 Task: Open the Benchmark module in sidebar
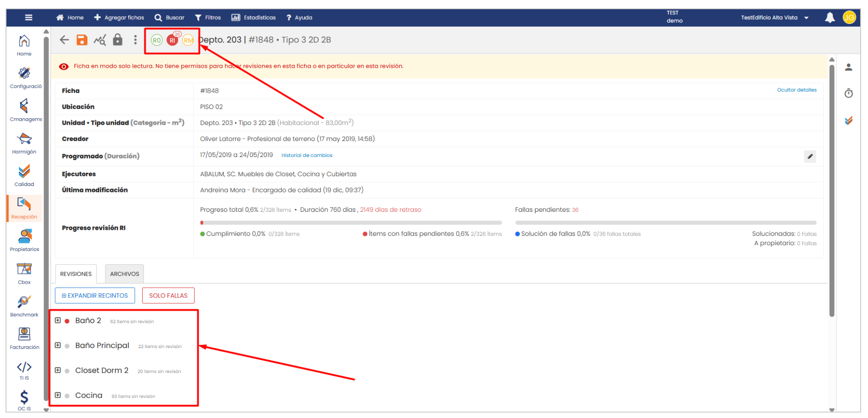(x=24, y=307)
